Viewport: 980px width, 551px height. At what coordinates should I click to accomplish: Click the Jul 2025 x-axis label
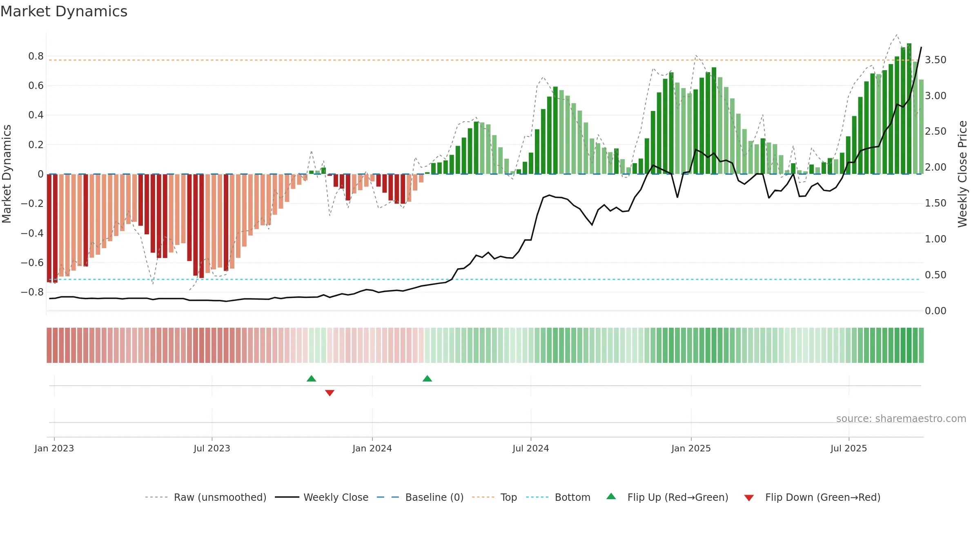(849, 448)
